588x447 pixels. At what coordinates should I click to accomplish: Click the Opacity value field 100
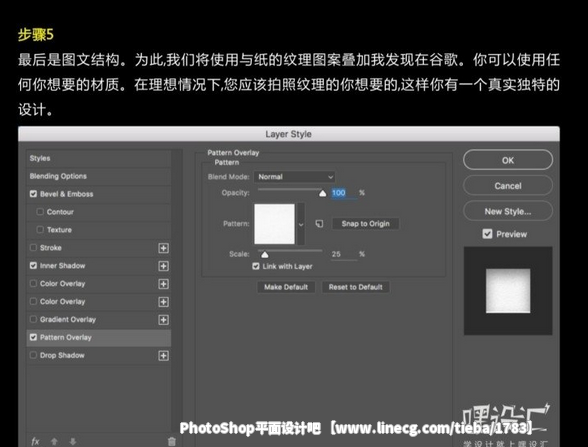[344, 193]
